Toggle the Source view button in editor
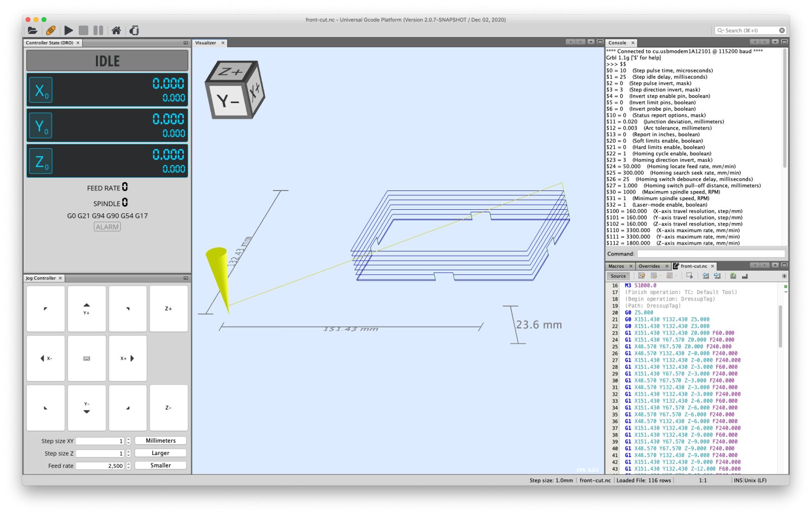812x515 pixels. point(618,276)
